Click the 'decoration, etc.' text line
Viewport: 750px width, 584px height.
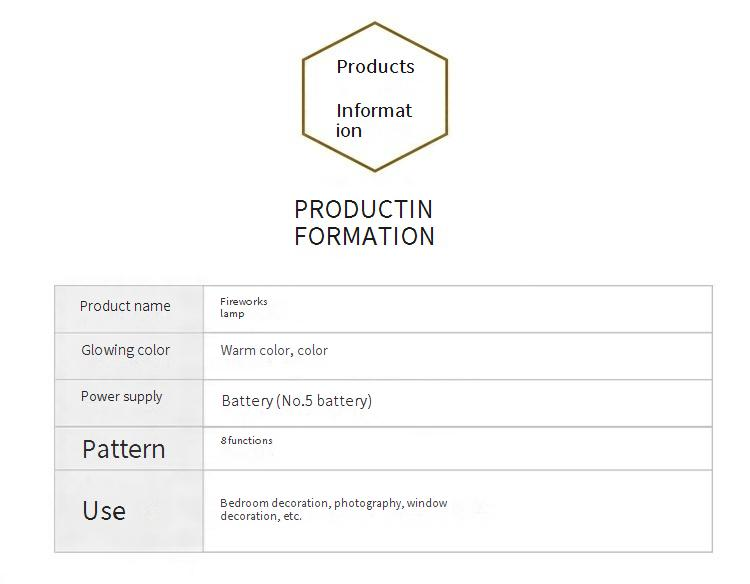tap(261, 516)
